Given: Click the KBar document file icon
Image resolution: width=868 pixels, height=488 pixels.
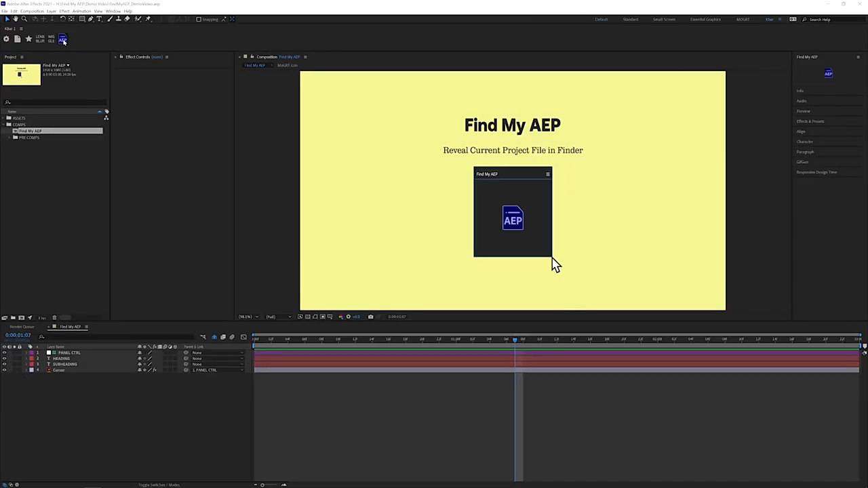Looking at the screenshot, I should click(18, 39).
